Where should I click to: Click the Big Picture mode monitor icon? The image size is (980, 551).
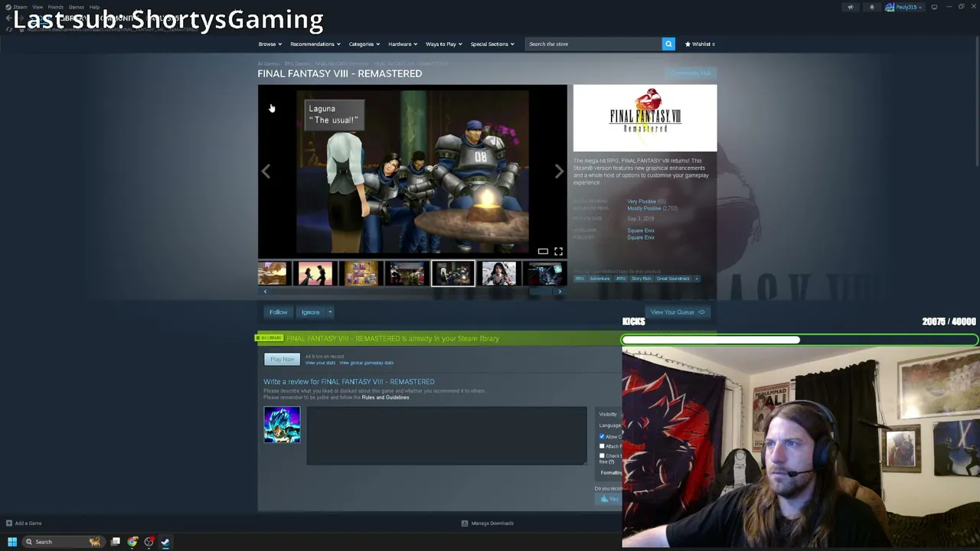(x=934, y=8)
